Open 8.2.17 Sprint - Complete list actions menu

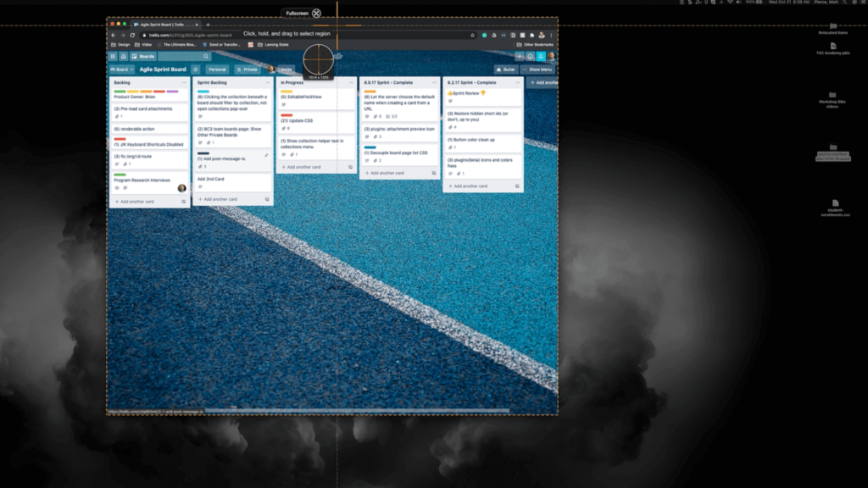click(518, 82)
